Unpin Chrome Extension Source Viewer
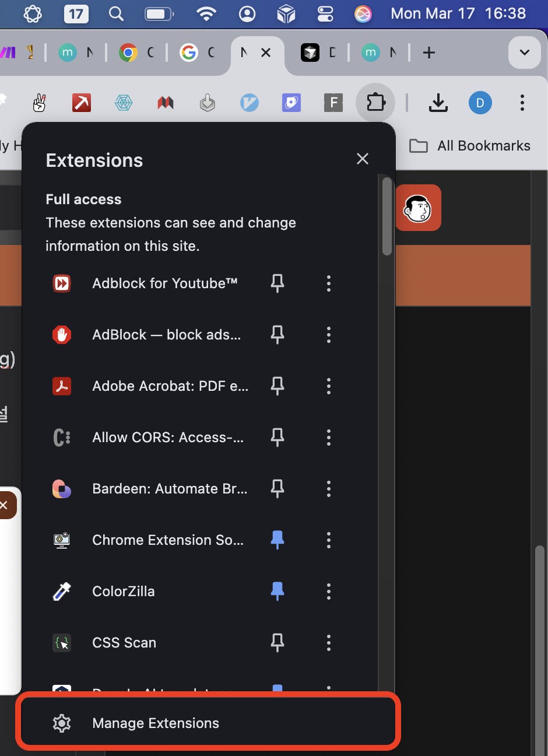 pyautogui.click(x=277, y=540)
